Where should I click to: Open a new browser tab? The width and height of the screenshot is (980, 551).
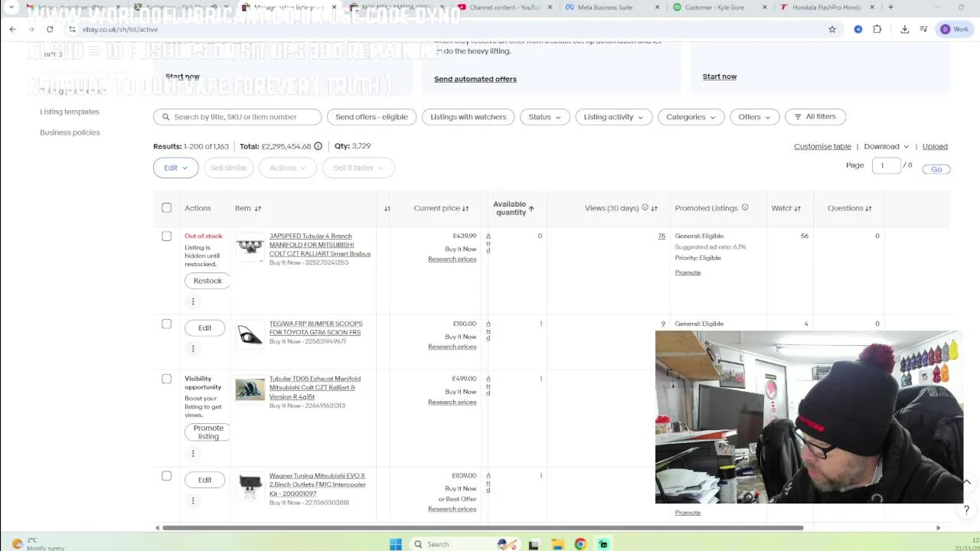click(890, 7)
